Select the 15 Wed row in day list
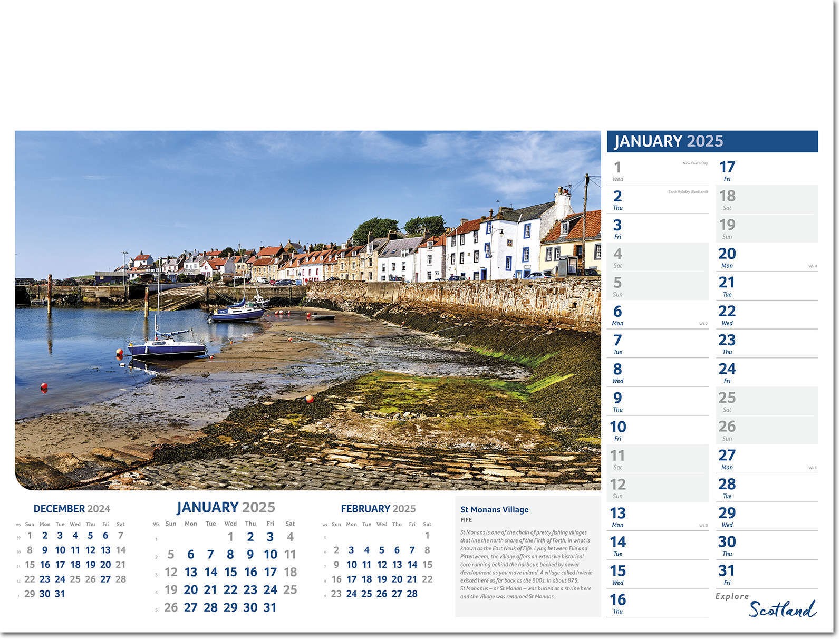Viewport: 840px width, 639px height. tap(658, 574)
